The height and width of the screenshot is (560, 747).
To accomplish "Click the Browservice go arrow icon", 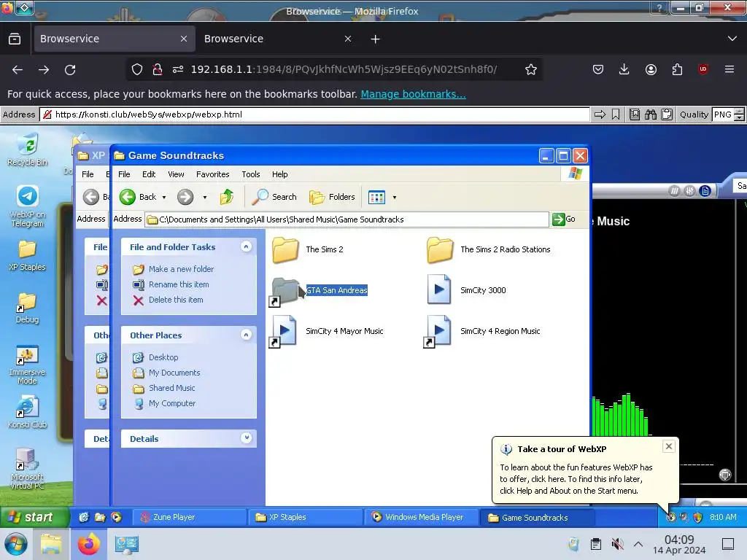I will coord(600,114).
